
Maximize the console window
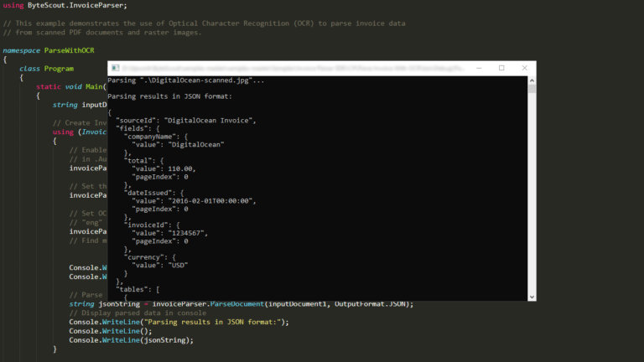coord(501,68)
